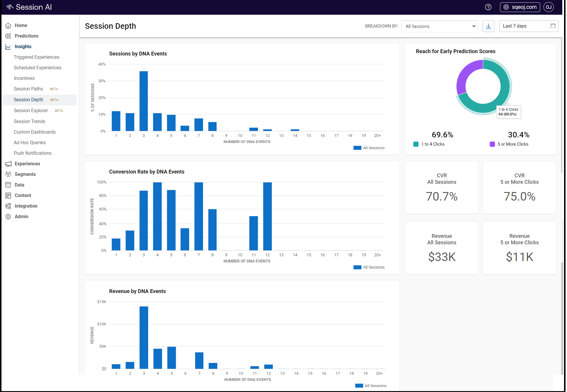Open Ad Hoc Queries
The height and width of the screenshot is (392, 567).
[30, 143]
